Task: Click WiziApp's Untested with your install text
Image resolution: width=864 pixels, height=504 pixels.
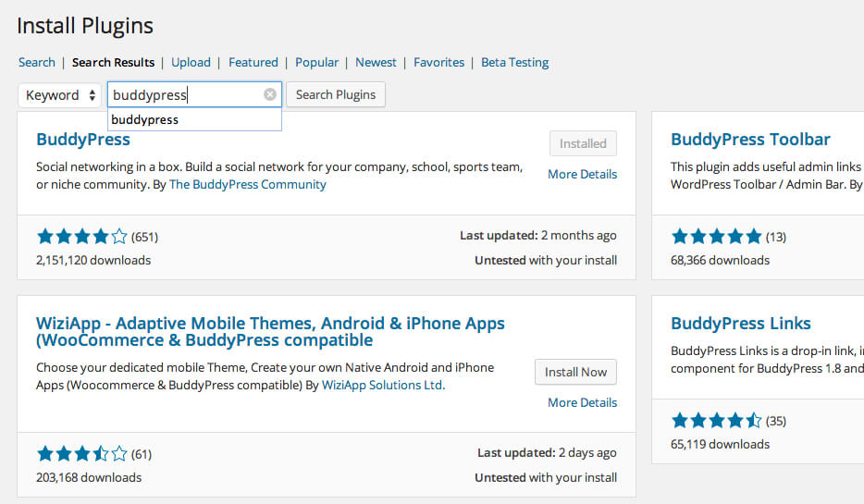Action: pyautogui.click(x=546, y=477)
